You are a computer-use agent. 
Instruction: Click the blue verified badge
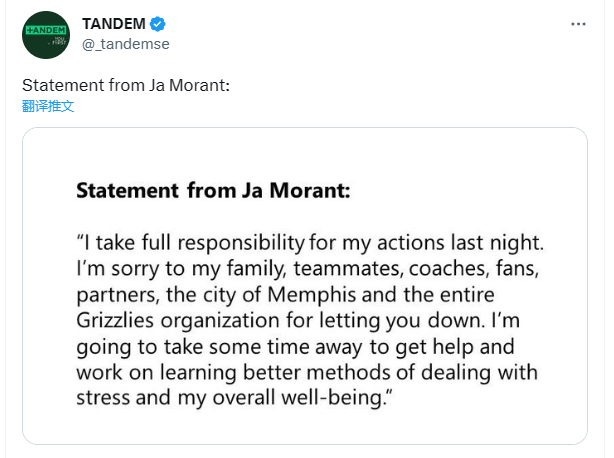[158, 24]
